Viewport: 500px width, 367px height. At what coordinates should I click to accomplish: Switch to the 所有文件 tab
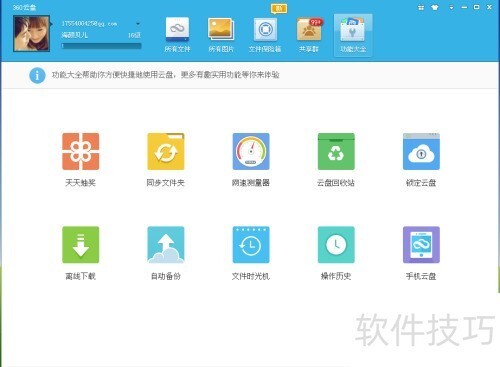177,35
